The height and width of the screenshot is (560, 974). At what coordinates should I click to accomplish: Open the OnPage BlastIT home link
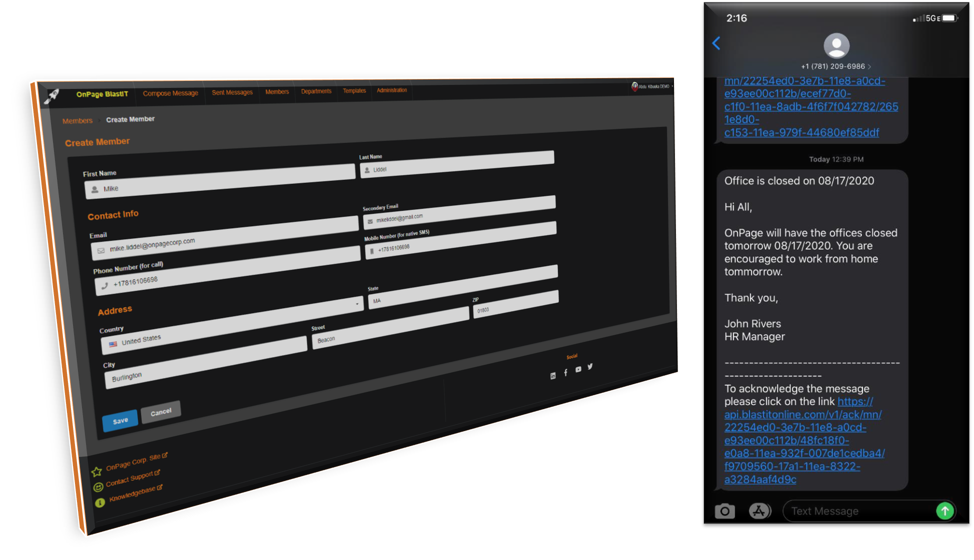[x=102, y=94]
